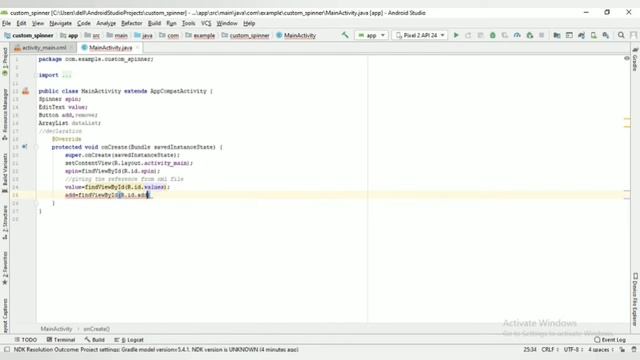
Task: Collapse the onCreate method fold marker
Action: click(36, 147)
